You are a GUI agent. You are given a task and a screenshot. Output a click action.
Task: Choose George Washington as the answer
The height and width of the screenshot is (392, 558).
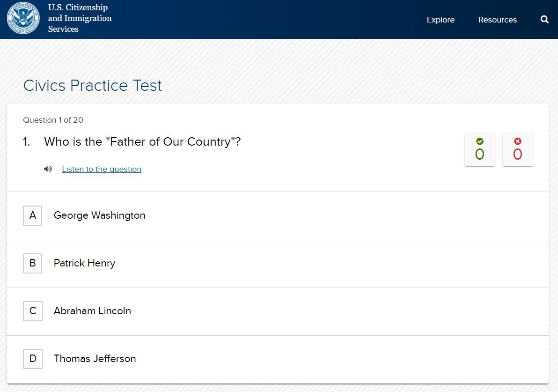[x=99, y=215]
